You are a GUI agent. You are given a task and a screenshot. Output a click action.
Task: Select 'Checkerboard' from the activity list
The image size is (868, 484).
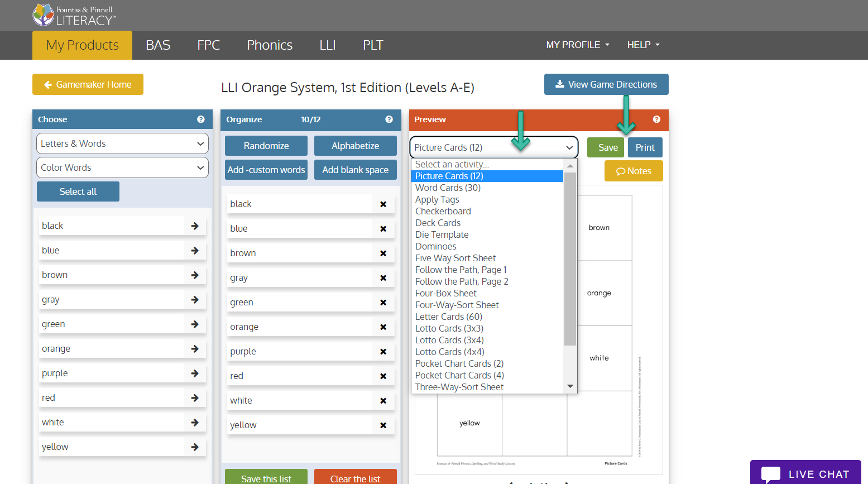pos(443,211)
